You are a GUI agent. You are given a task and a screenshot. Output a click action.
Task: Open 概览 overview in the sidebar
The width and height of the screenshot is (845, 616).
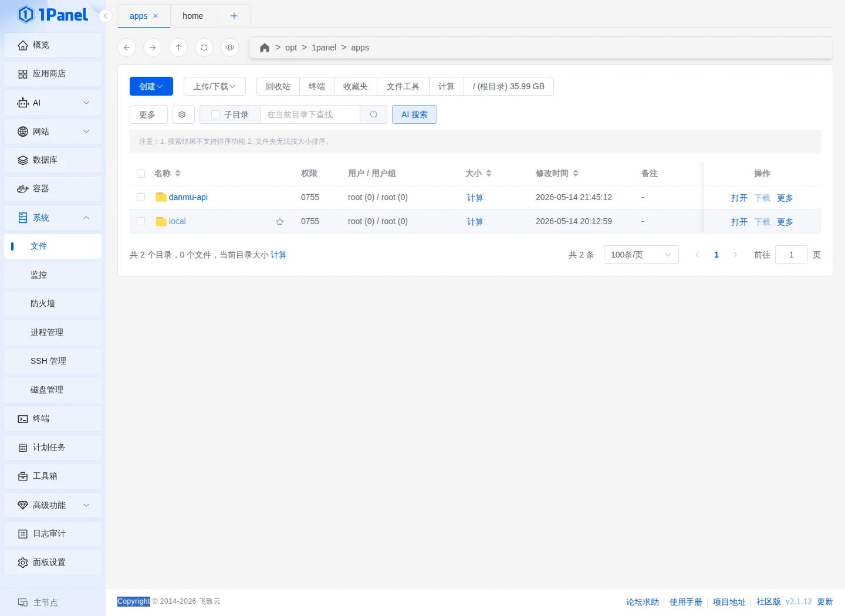[53, 45]
